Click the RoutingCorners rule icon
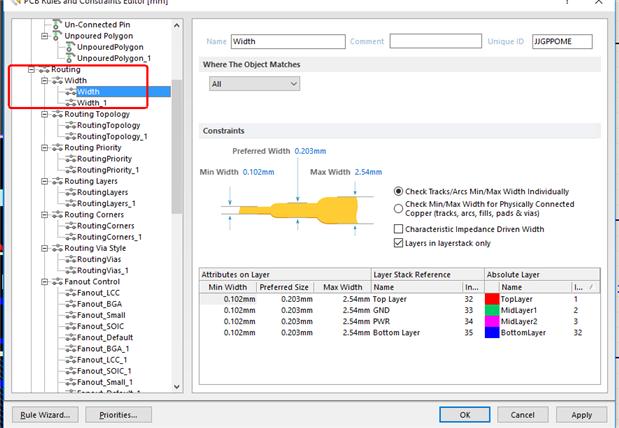The image size is (619, 428). 69,226
